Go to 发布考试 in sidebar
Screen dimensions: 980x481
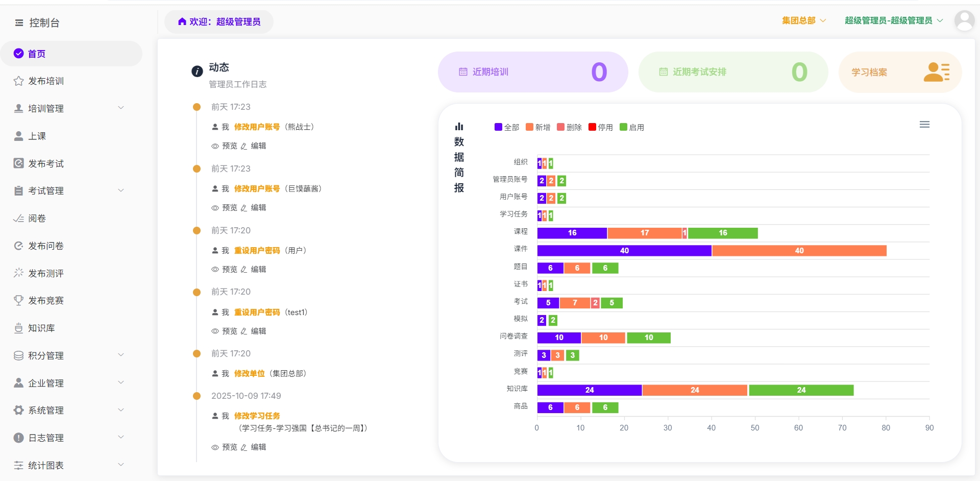pyautogui.click(x=46, y=163)
